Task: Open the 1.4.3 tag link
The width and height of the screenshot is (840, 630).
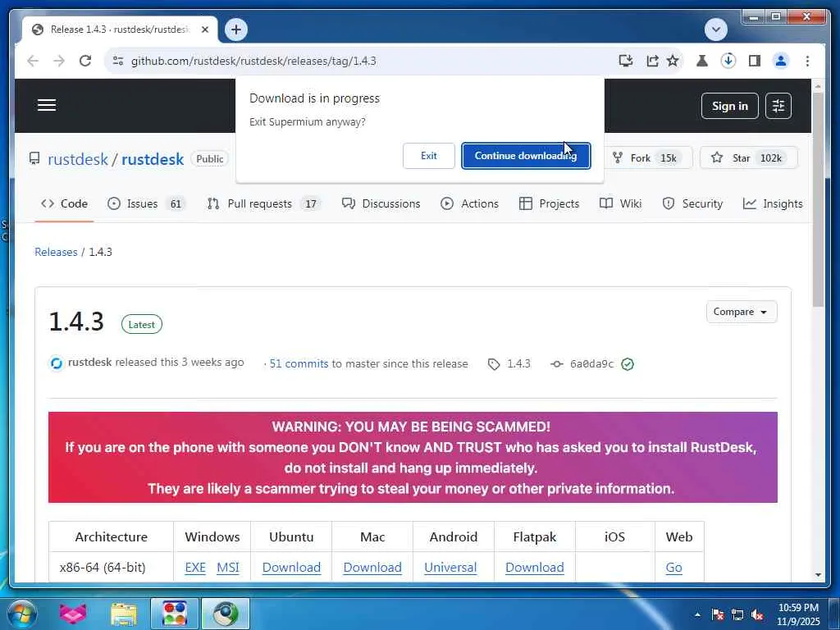Action: click(509, 363)
